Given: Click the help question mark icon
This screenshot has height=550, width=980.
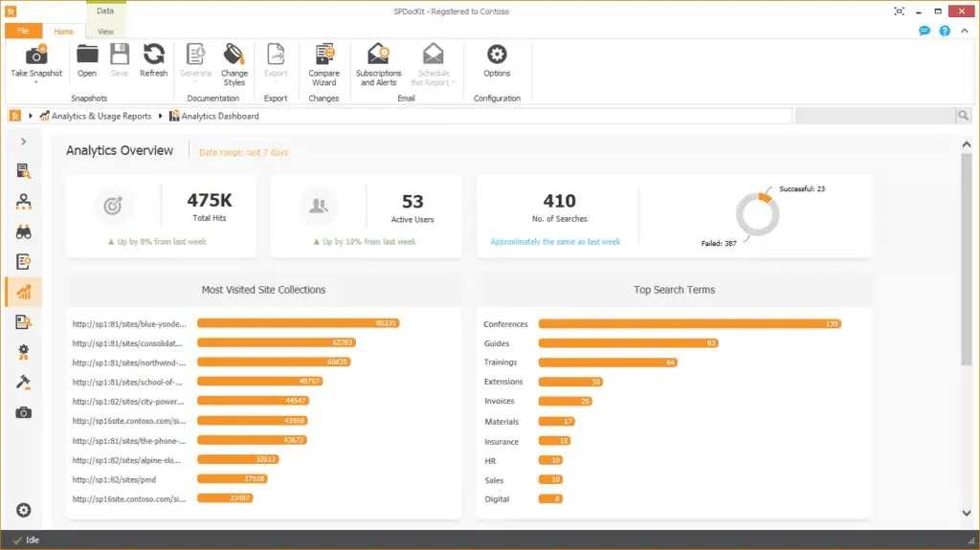Looking at the screenshot, I should [945, 31].
